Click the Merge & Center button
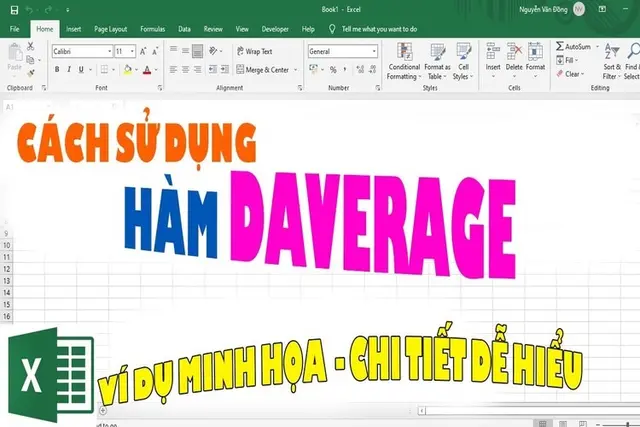The width and height of the screenshot is (640, 427). coord(263,70)
